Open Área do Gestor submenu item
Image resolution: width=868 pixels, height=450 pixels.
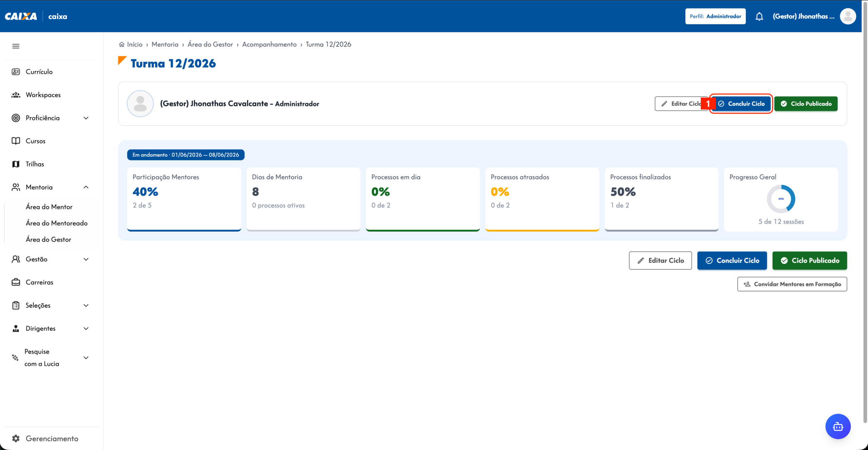(x=48, y=239)
